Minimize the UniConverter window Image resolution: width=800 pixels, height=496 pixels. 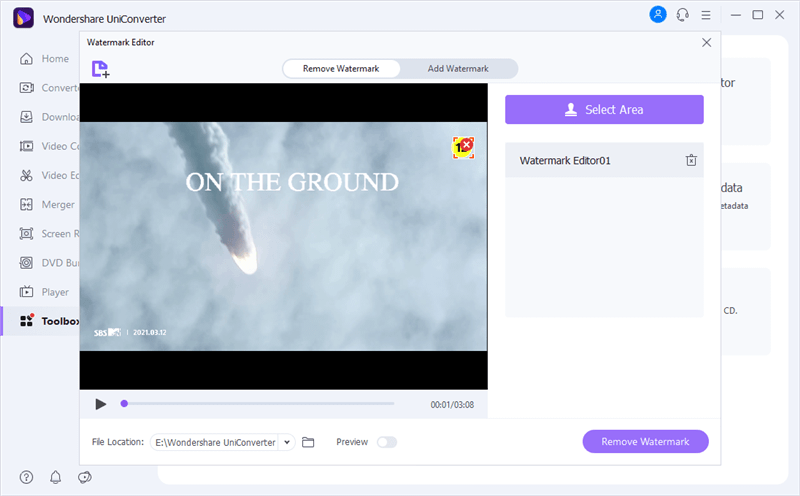pos(735,15)
